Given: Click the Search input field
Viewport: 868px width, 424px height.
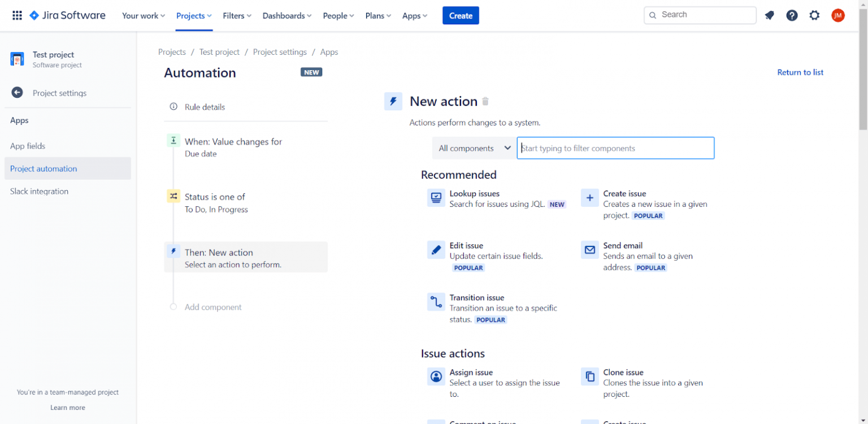Looking at the screenshot, I should click(700, 15).
